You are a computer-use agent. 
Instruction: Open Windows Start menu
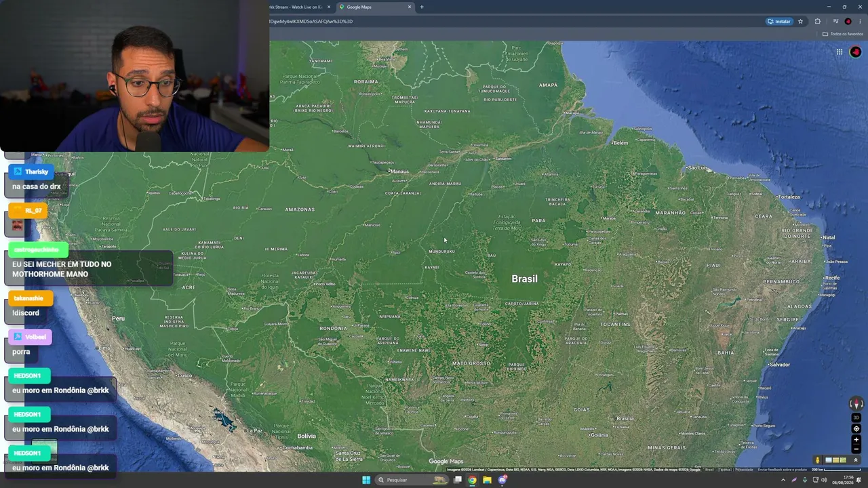(366, 480)
